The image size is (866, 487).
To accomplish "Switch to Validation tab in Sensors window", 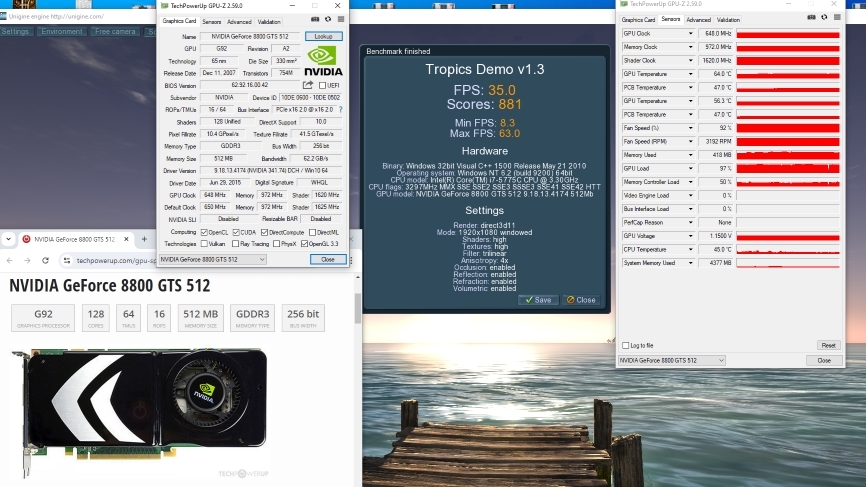I will pyautogui.click(x=728, y=20).
